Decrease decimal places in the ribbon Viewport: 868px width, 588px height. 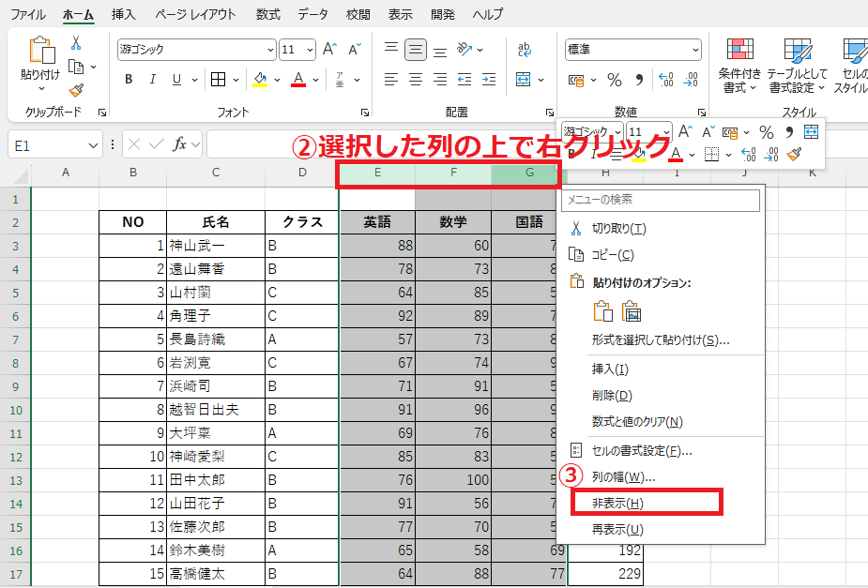pyautogui.click(x=691, y=81)
